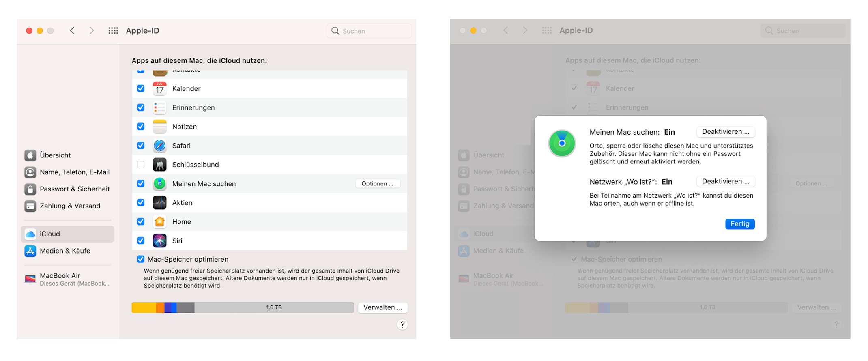Click the lock icon beside Passwort & Sicherheit
Viewport: 868px width, 361px height.
30,189
